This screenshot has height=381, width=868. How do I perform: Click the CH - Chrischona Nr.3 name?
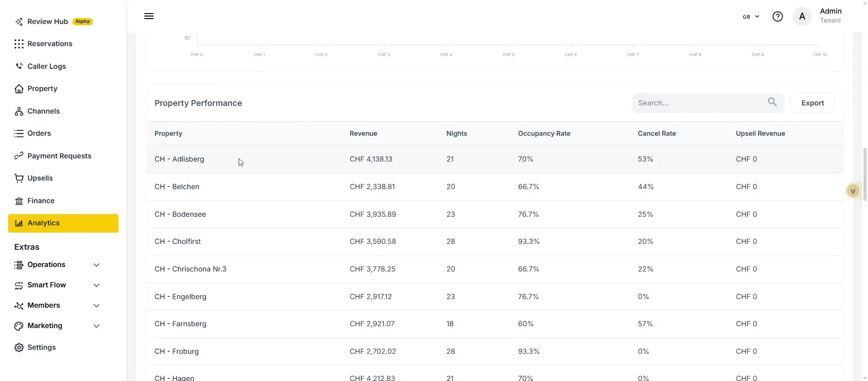pyautogui.click(x=190, y=269)
